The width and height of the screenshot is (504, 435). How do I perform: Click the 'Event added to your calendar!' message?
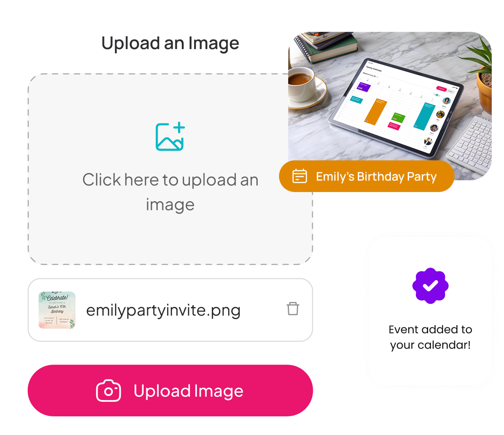[x=430, y=337]
